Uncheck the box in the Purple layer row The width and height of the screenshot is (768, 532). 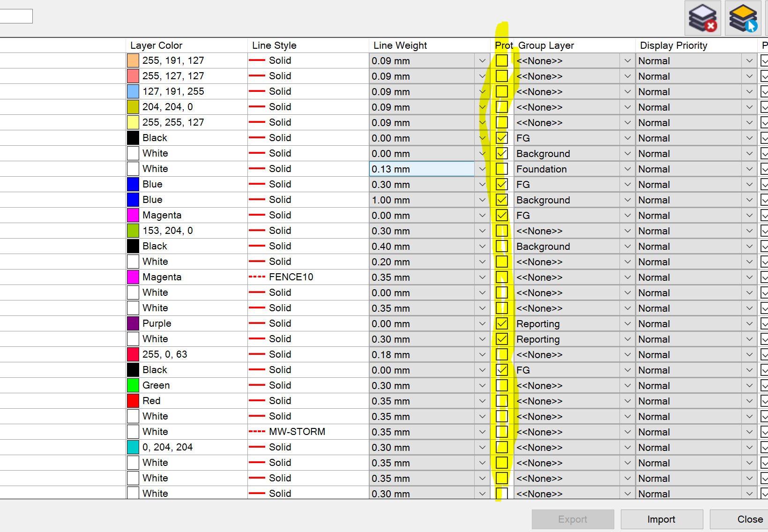coord(501,324)
